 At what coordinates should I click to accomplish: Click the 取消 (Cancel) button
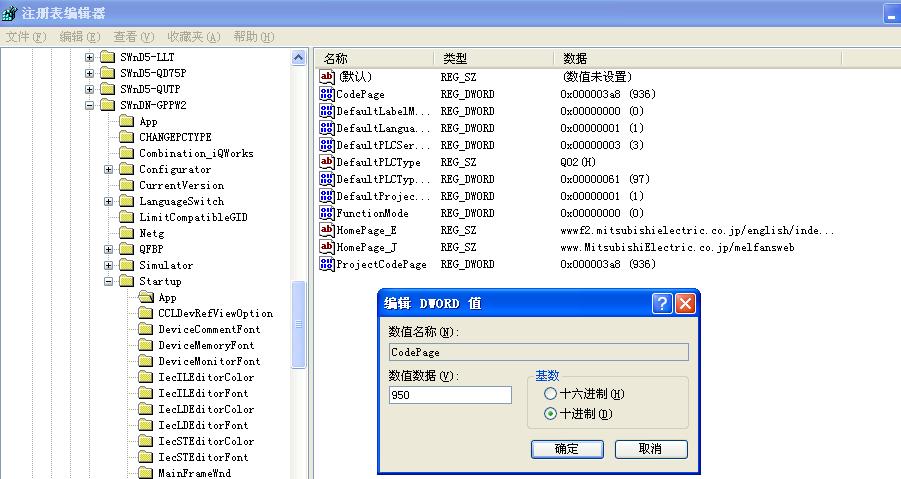(651, 449)
